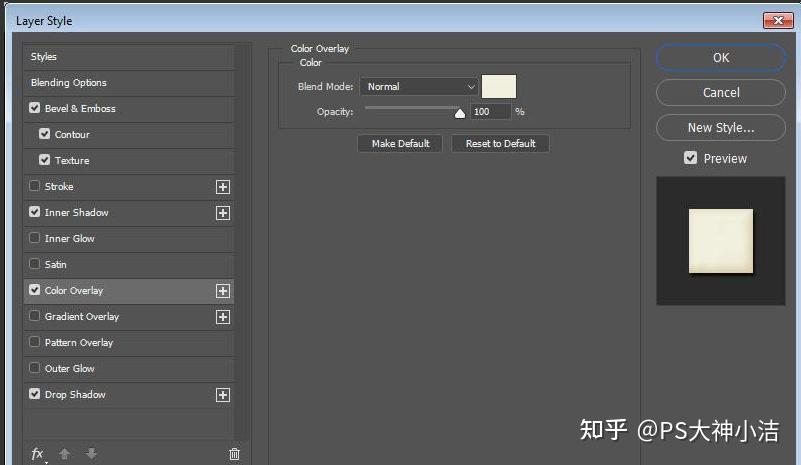The image size is (801, 465).
Task: Enable the Outer Glow checkbox
Action: click(34, 368)
